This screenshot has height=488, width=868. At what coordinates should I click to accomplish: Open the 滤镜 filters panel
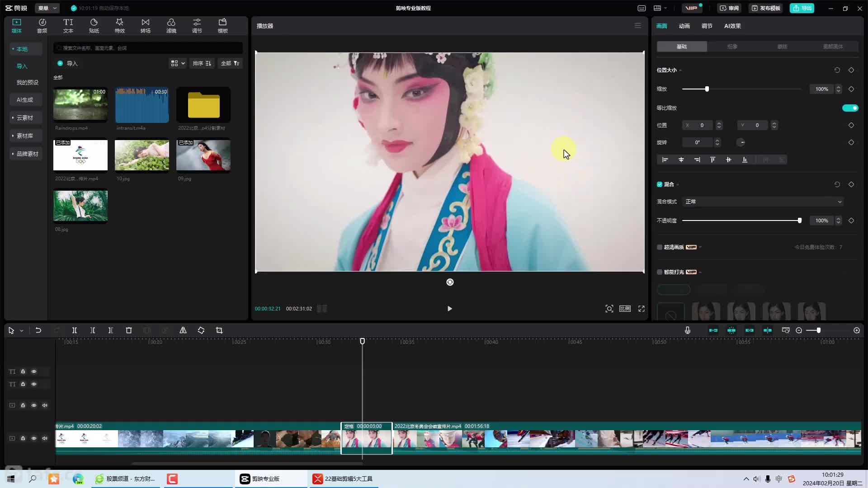(x=171, y=26)
